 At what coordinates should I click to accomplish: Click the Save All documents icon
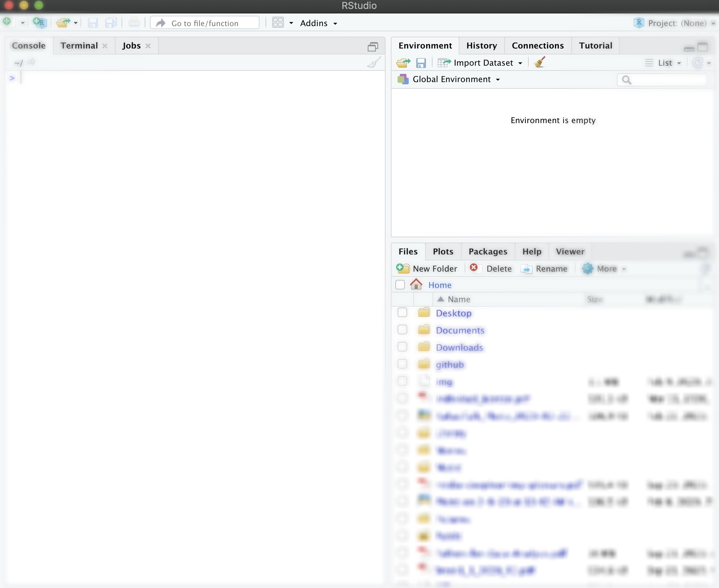[x=111, y=23]
